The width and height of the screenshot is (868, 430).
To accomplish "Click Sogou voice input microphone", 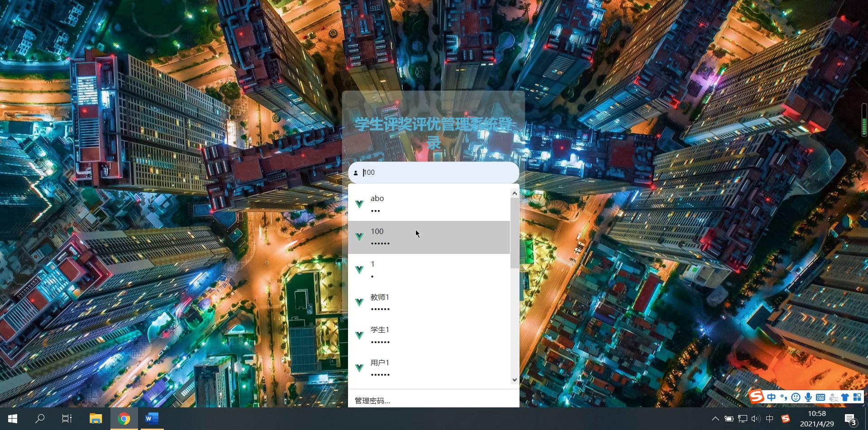I will [x=808, y=397].
